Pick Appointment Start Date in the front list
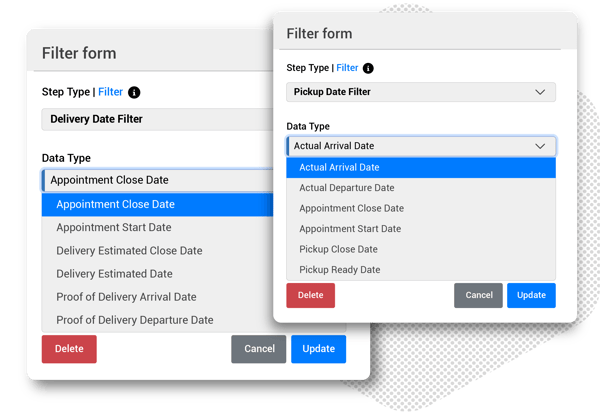 [x=350, y=229]
